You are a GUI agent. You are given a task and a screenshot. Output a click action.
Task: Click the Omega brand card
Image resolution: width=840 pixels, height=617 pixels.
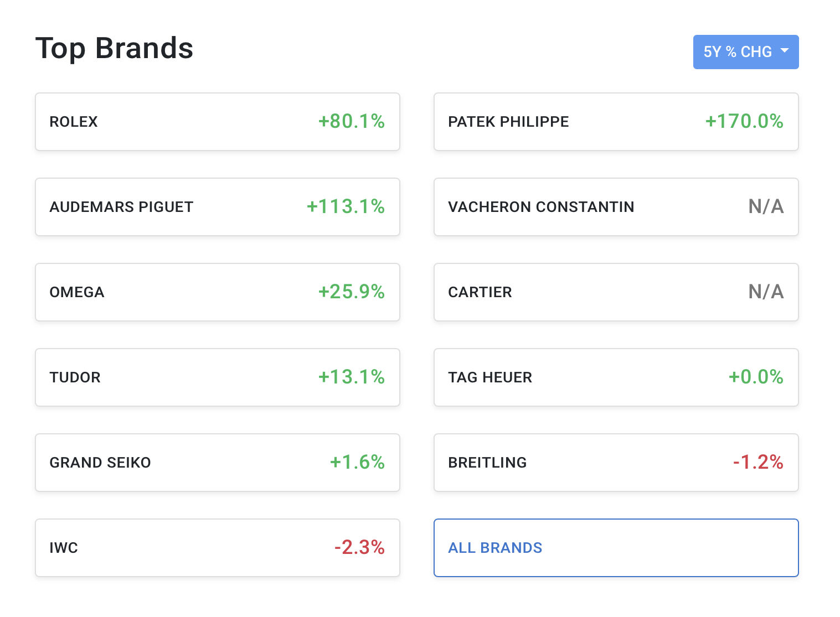pos(217,292)
